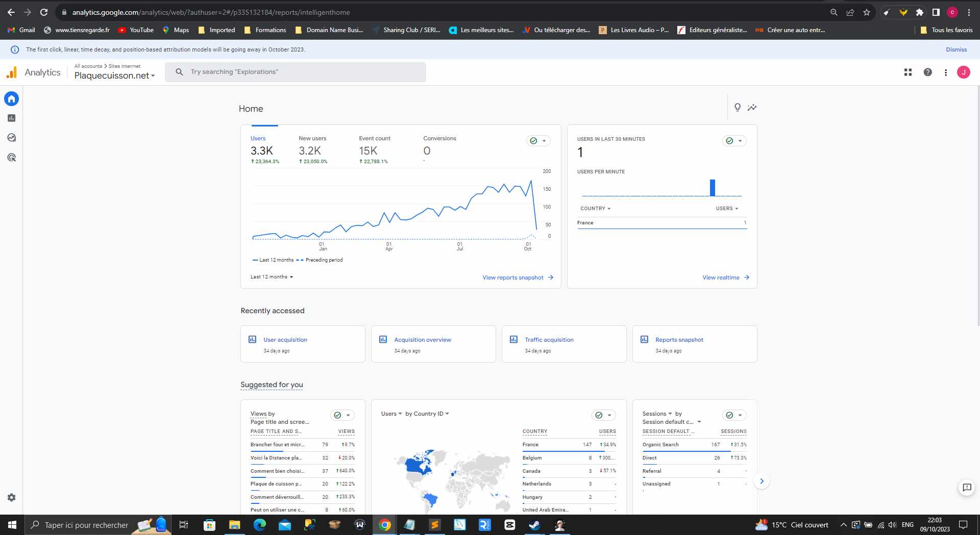Open the Explore icon in left sidebar
The width and height of the screenshot is (980, 535).
pyautogui.click(x=11, y=138)
